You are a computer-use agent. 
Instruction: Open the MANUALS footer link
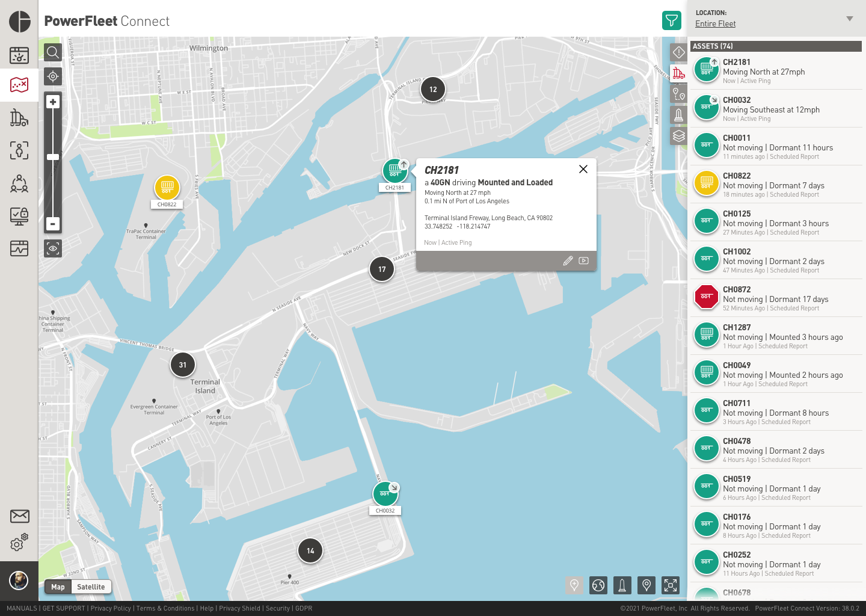22,608
